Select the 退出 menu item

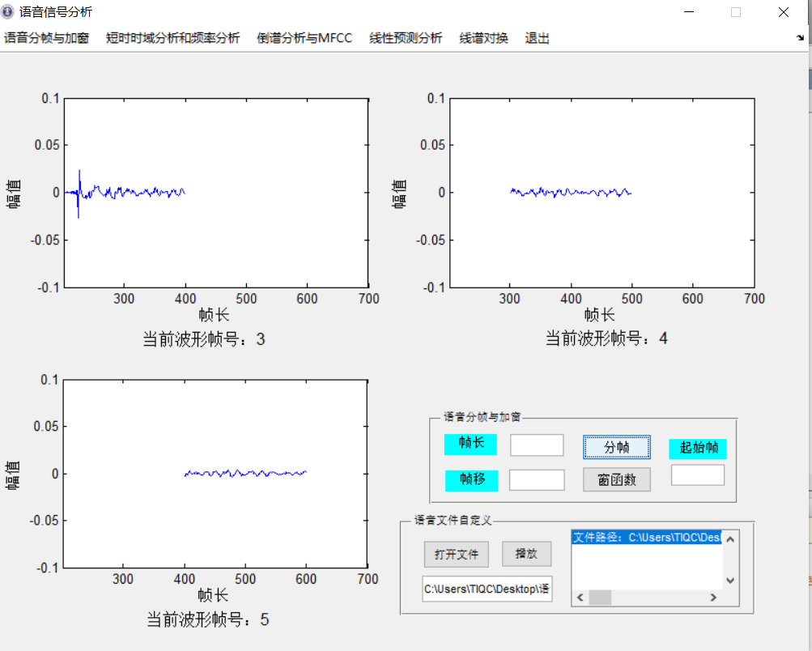pyautogui.click(x=537, y=38)
